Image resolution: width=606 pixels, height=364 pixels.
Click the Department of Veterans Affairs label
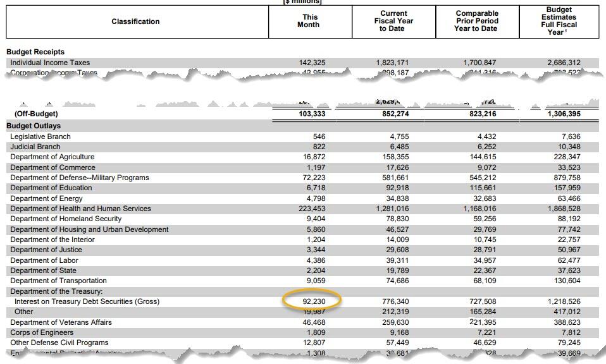point(61,322)
